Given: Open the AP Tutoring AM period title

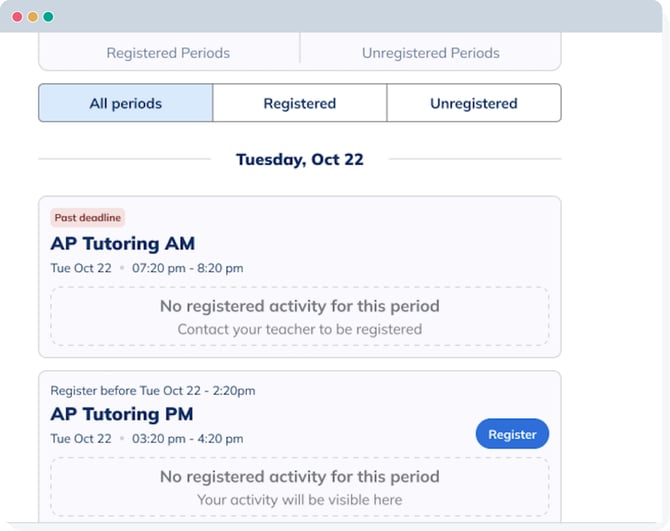Looking at the screenshot, I should click(122, 243).
